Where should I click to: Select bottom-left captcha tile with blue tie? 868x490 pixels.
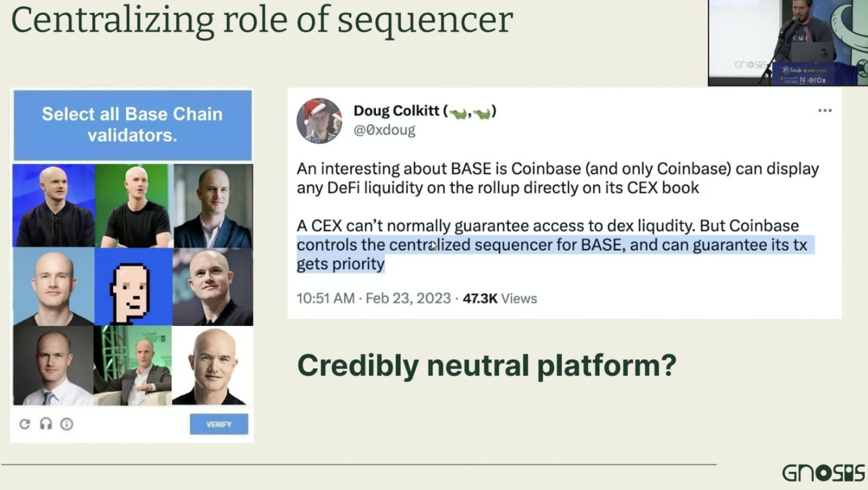coord(54,365)
